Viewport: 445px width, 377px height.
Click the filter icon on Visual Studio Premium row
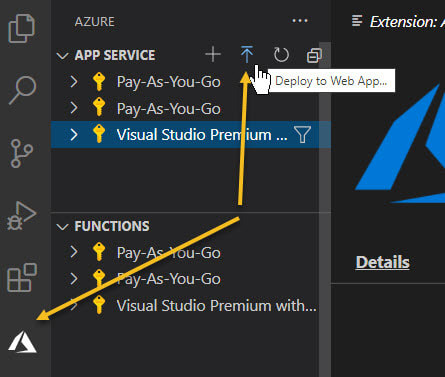[302, 135]
